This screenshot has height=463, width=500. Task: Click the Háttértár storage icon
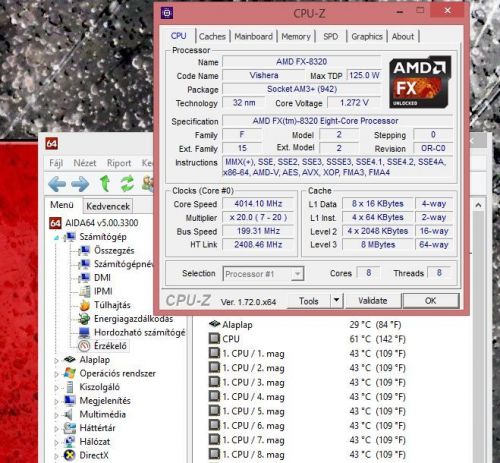[x=69, y=428]
